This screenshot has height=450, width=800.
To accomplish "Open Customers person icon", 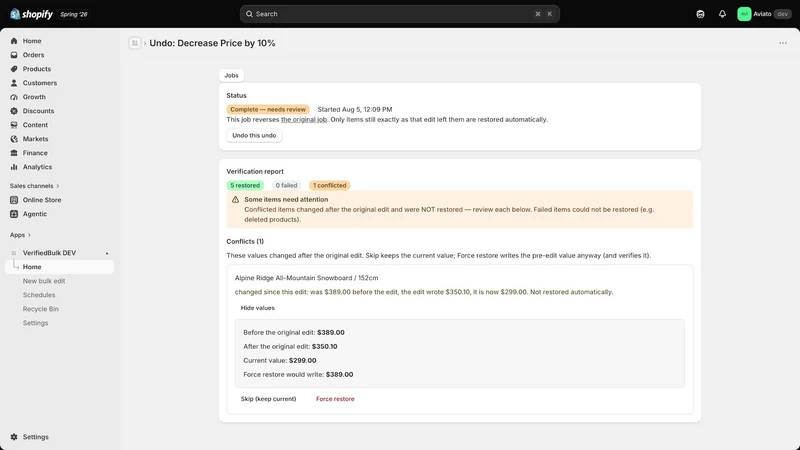I will pos(14,83).
